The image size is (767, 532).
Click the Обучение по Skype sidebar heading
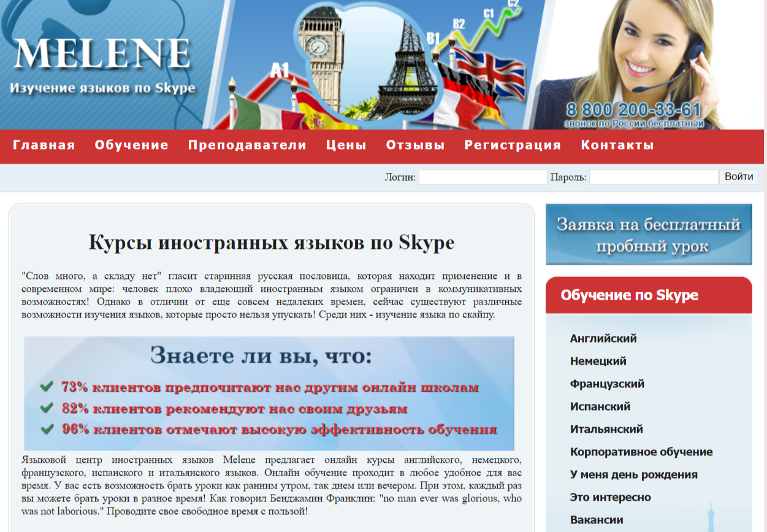pos(630,295)
